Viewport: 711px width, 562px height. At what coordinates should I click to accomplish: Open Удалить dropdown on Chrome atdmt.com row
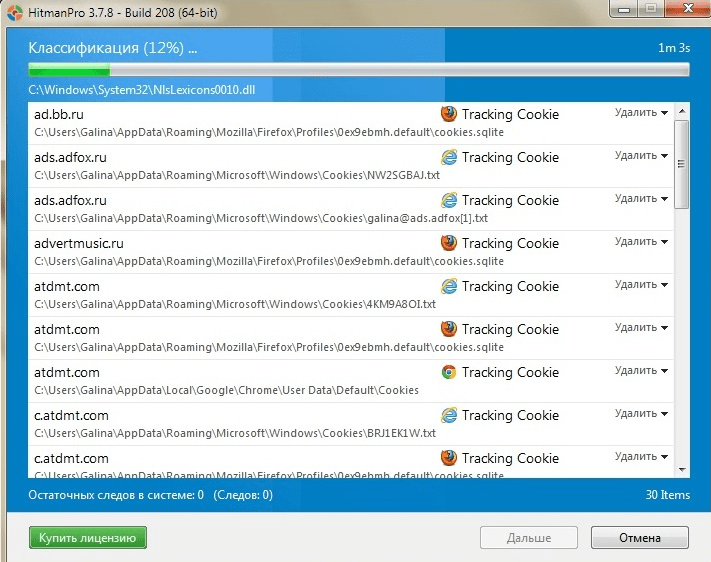(641, 371)
